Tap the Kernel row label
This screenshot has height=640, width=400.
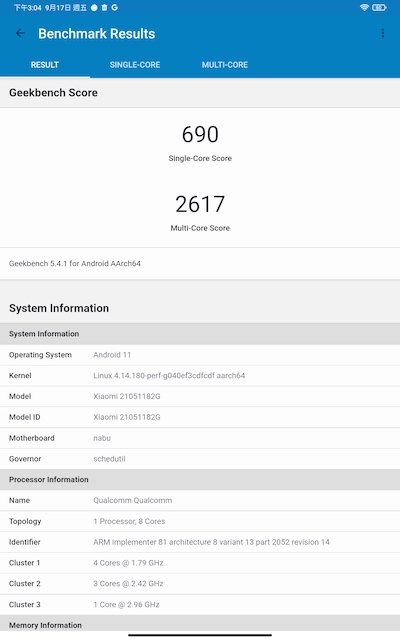20,376
